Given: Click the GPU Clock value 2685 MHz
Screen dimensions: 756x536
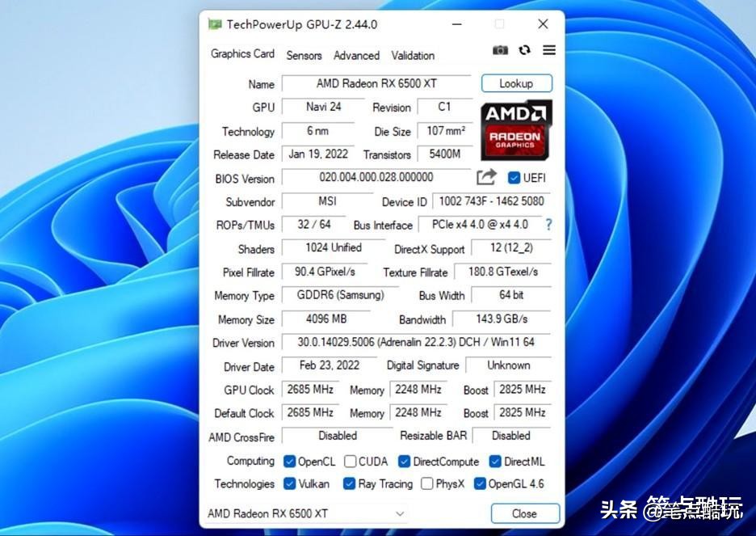Looking at the screenshot, I should (x=310, y=389).
